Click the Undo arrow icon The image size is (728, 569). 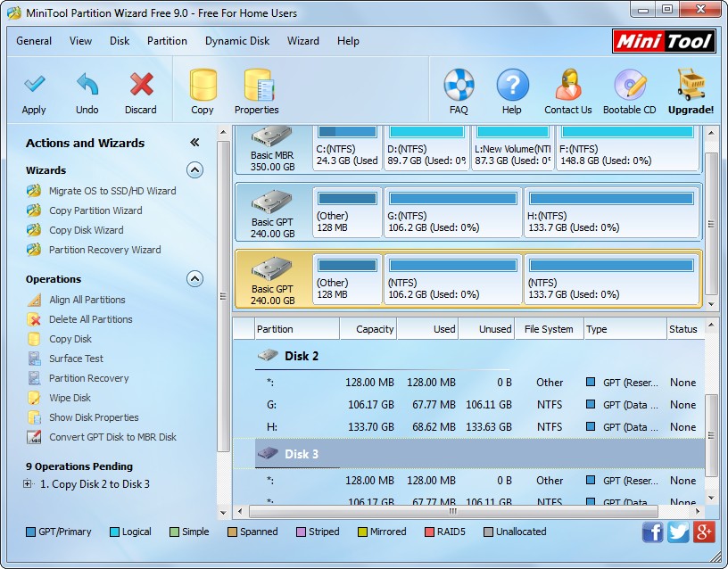87,84
